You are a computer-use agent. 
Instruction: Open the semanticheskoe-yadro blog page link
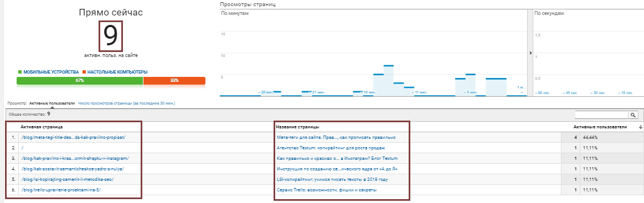(x=73, y=169)
